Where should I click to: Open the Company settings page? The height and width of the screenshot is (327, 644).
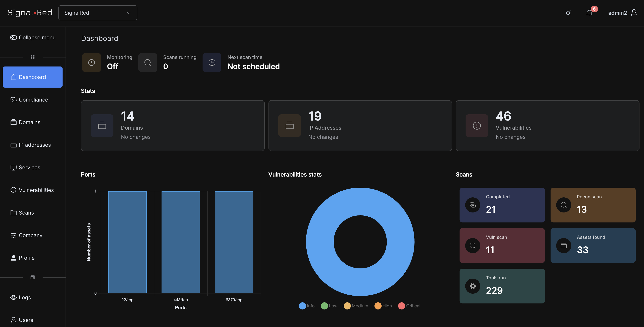click(x=31, y=235)
